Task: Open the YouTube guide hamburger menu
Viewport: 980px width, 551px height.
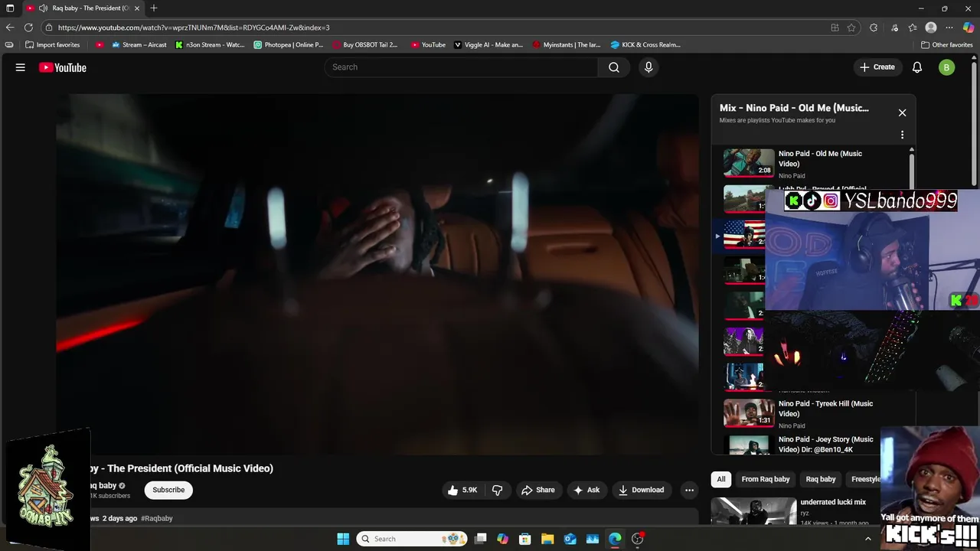Action: click(21, 67)
